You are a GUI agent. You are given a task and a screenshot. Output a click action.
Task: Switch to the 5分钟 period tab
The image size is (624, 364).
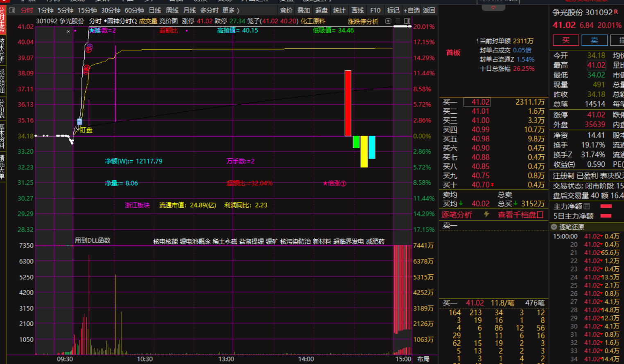[65, 10]
